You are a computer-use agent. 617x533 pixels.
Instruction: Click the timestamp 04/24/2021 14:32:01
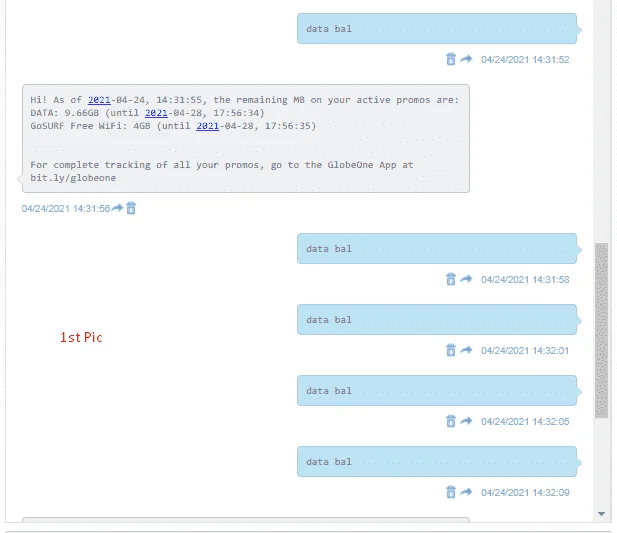click(x=525, y=350)
